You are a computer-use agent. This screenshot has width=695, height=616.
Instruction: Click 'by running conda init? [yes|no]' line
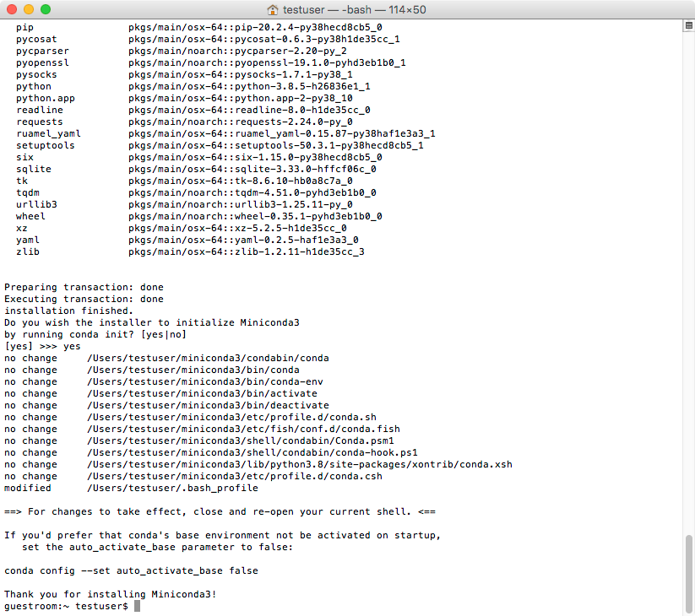pyautogui.click(x=95, y=334)
